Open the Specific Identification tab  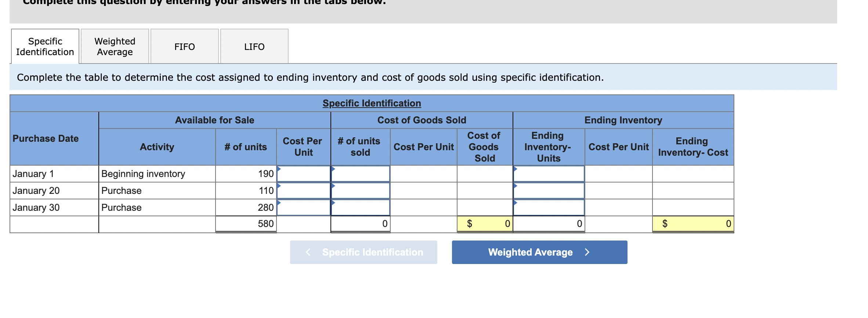point(45,47)
